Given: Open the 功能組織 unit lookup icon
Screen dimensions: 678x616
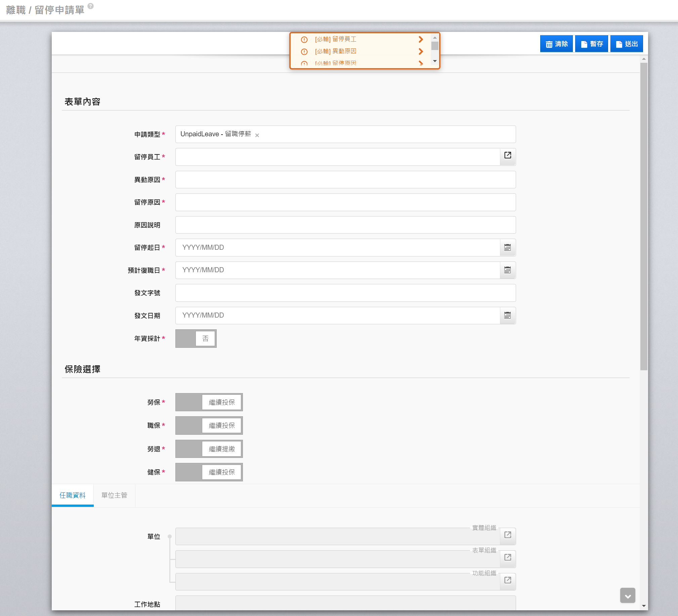Looking at the screenshot, I should click(507, 580).
